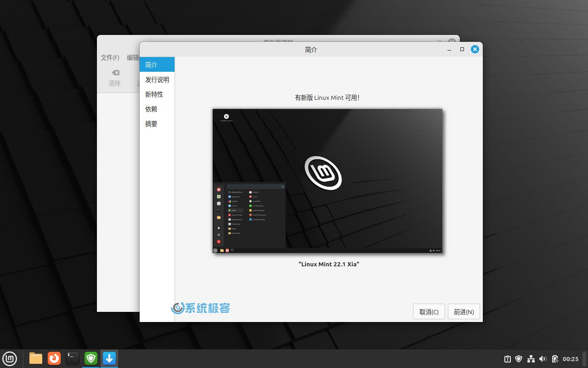Switch to the 新特性 page
This screenshot has width=588, height=368.
pyautogui.click(x=157, y=94)
